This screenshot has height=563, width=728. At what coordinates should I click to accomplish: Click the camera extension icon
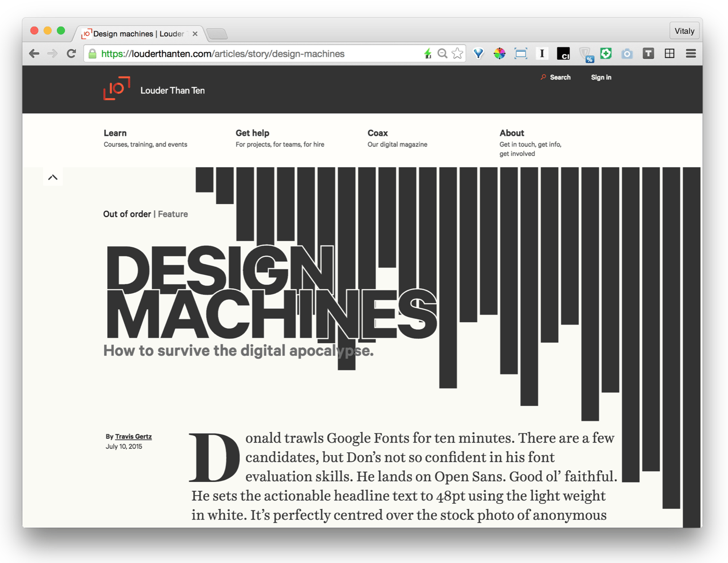(x=627, y=54)
